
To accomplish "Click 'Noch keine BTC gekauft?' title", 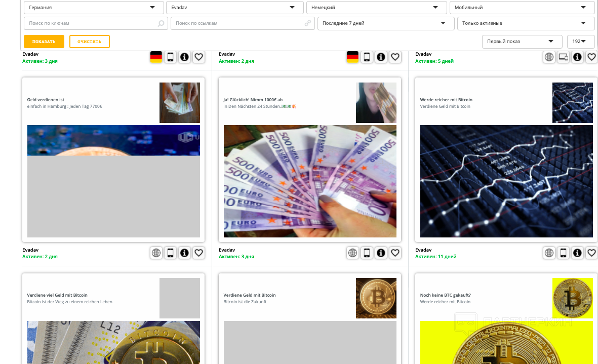I will tap(446, 295).
